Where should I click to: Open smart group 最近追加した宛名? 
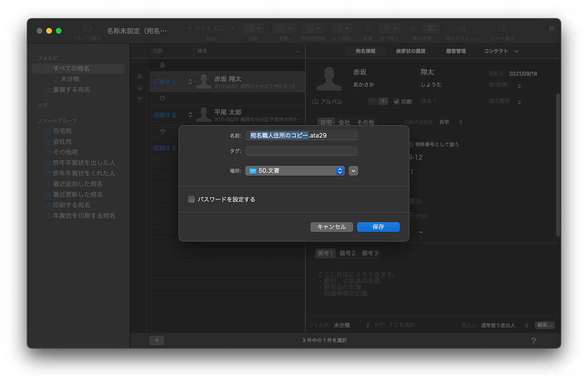pyautogui.click(x=74, y=184)
